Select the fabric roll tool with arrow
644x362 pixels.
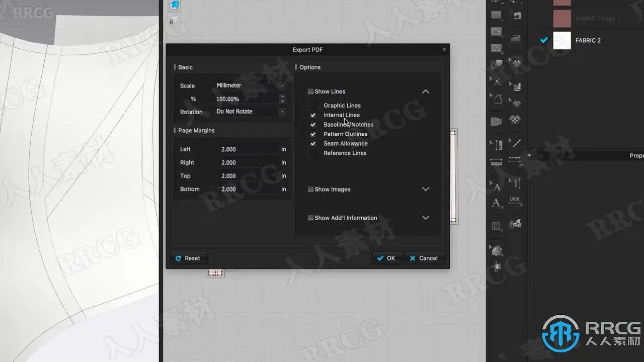(516, 86)
